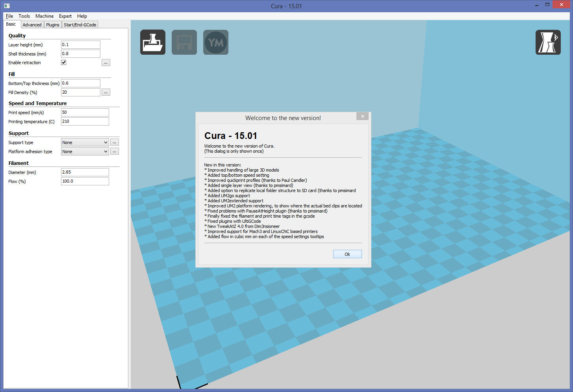Viewport: 573px width, 392px height.
Task: Click the YouMagine YM share icon
Action: pos(216,42)
